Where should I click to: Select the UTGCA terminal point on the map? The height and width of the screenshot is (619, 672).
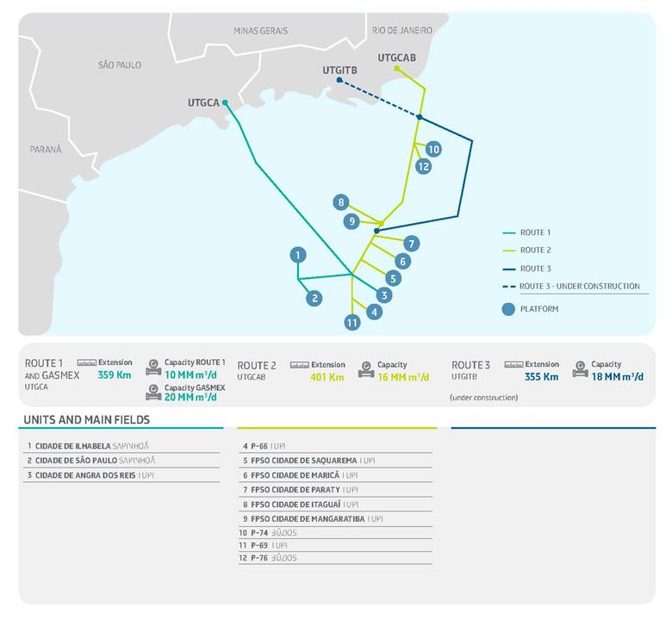tap(226, 102)
